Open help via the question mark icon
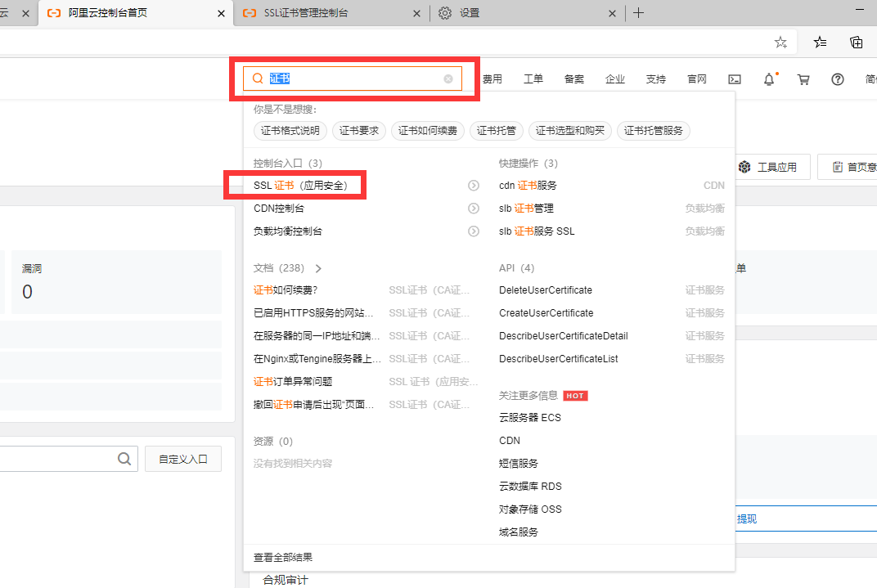The height and width of the screenshot is (588, 877). pos(837,79)
